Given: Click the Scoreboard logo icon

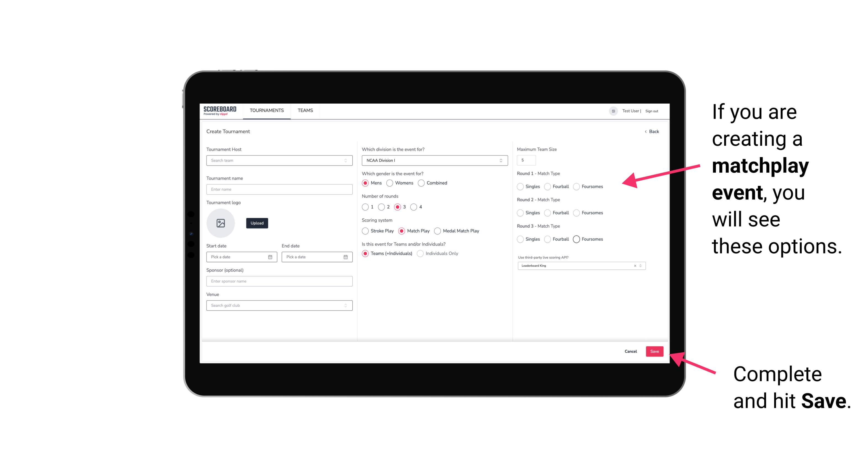Looking at the screenshot, I should tap(220, 110).
